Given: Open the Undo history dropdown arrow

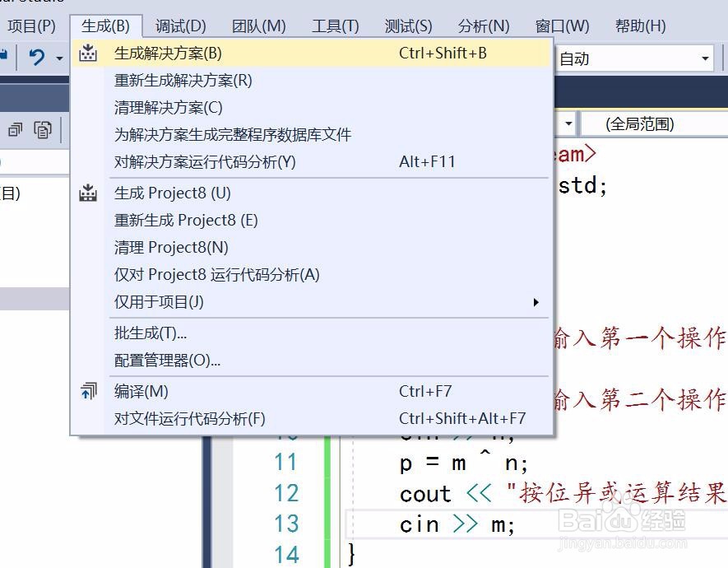Looking at the screenshot, I should click(x=59, y=58).
